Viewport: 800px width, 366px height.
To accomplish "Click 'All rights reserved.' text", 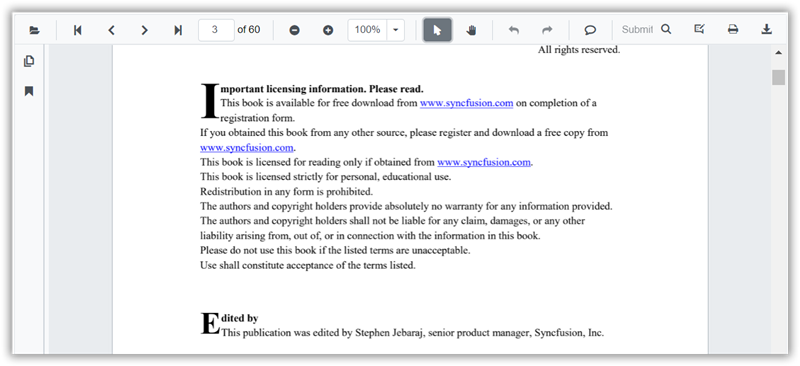I will [579, 50].
